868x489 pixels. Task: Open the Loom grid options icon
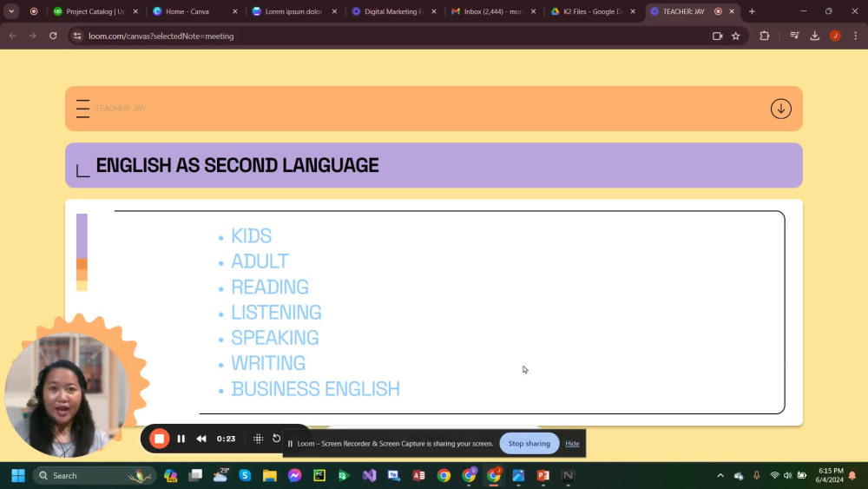(258, 439)
